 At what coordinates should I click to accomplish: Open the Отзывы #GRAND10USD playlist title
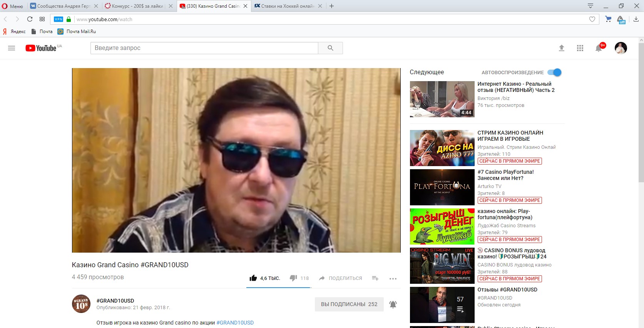click(x=507, y=290)
